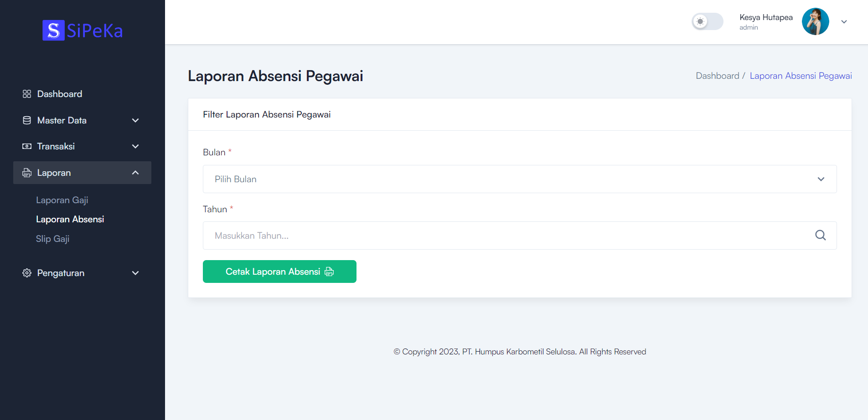Screen dimensions: 868x420
Task: Open the account dropdown chevron
Action: (844, 21)
